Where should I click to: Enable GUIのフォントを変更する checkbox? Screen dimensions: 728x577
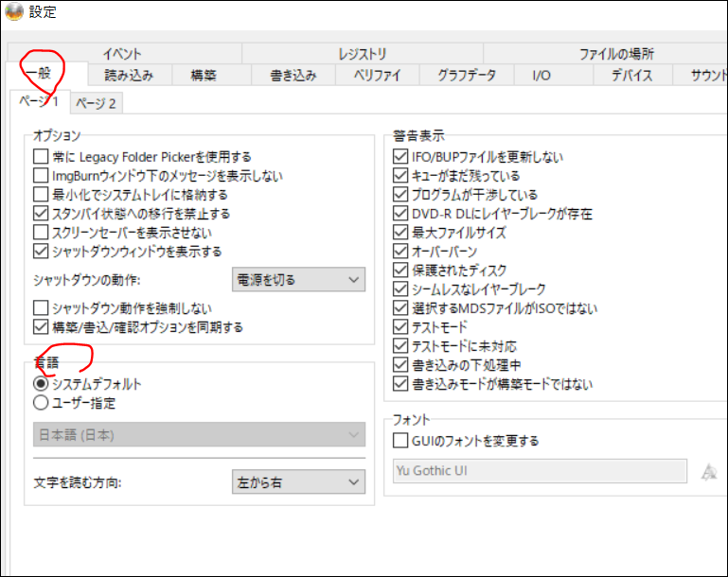pyautogui.click(x=400, y=441)
